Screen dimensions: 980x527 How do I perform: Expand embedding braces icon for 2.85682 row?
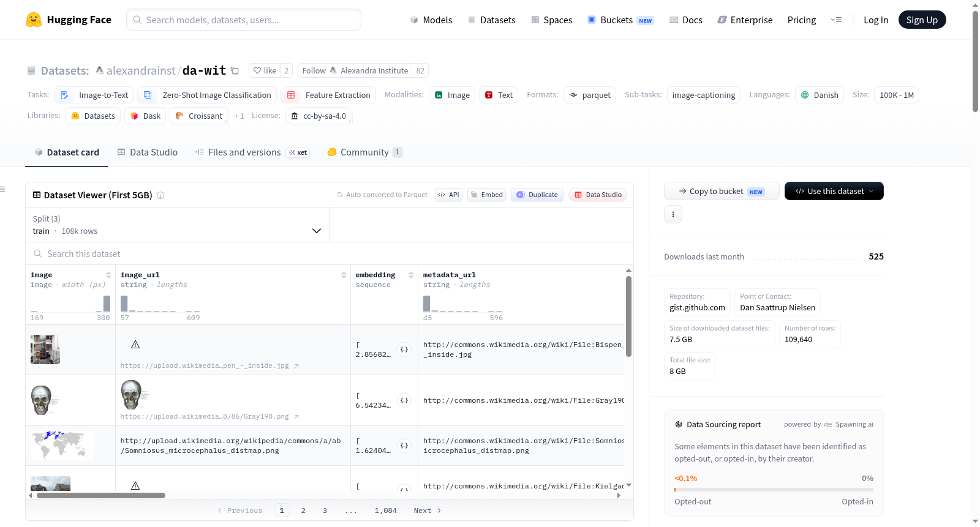404,349
